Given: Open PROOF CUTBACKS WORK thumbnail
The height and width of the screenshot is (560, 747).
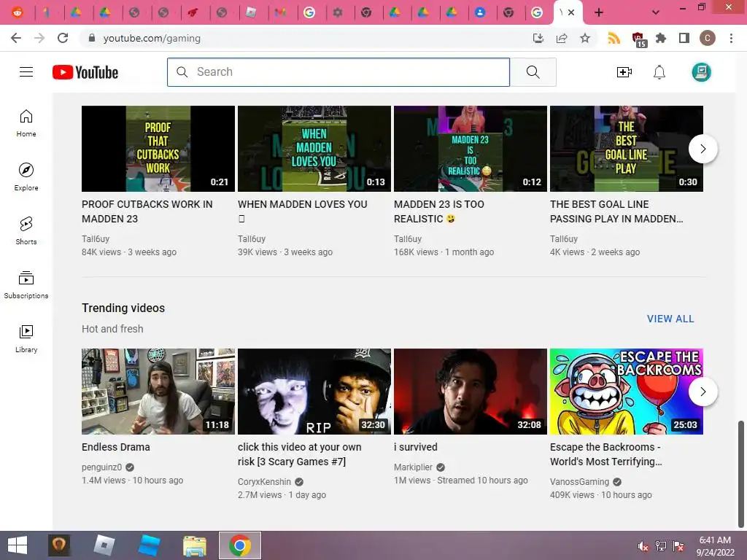Looking at the screenshot, I should (x=158, y=149).
